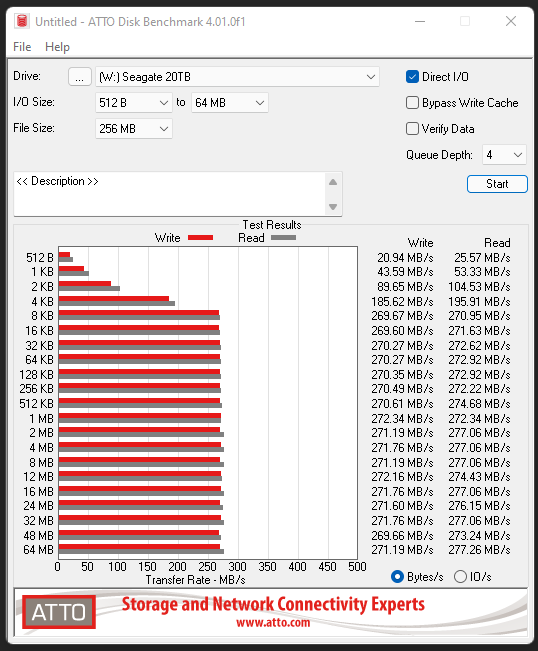Expand the 512 B minimum I/O size dropdown
The width and height of the screenshot is (538, 651).
click(134, 103)
